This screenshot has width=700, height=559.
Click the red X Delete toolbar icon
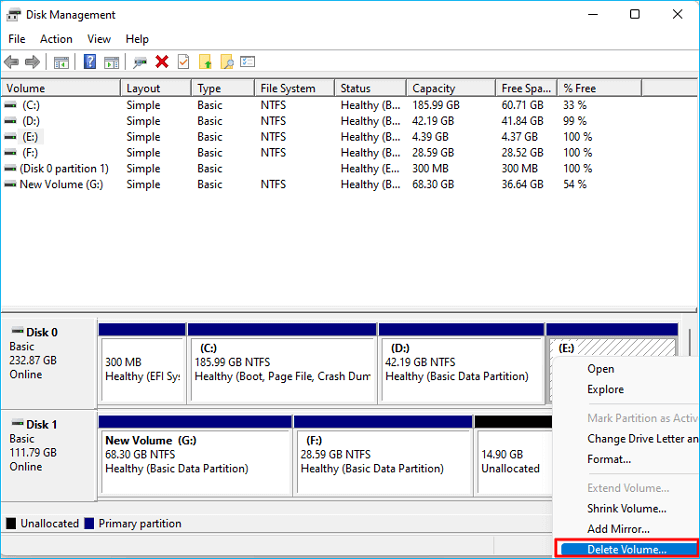point(161,62)
